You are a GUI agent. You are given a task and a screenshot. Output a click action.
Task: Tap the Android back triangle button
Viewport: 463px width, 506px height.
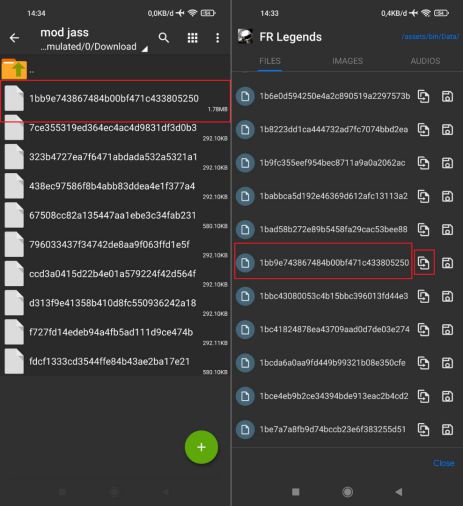(399, 492)
